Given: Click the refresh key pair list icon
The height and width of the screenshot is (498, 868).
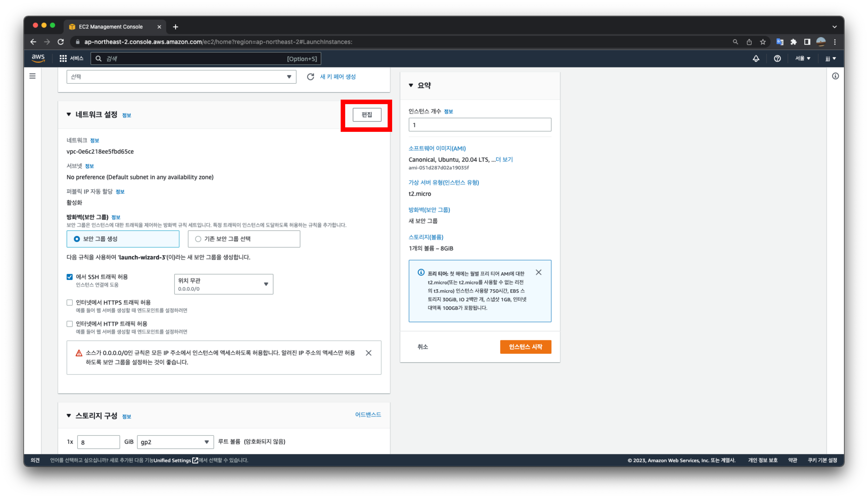Looking at the screenshot, I should pyautogui.click(x=310, y=77).
